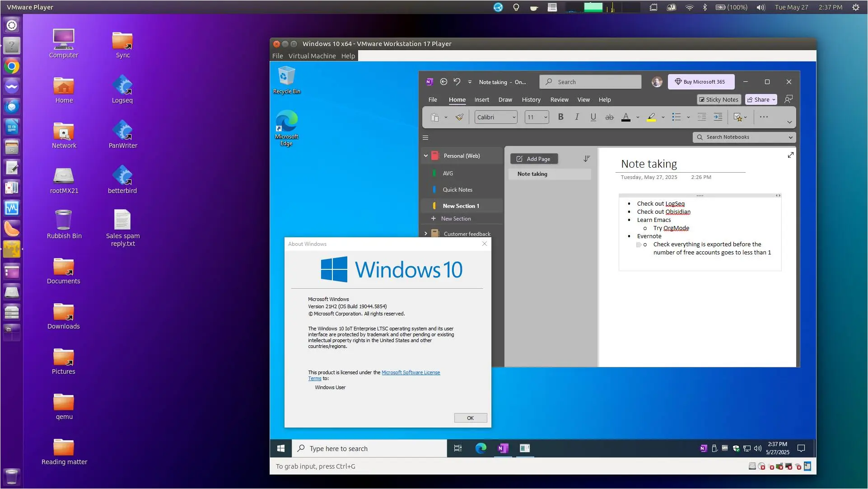Expand the ribbon display options chevron
This screenshot has height=489, width=868.
point(789,122)
